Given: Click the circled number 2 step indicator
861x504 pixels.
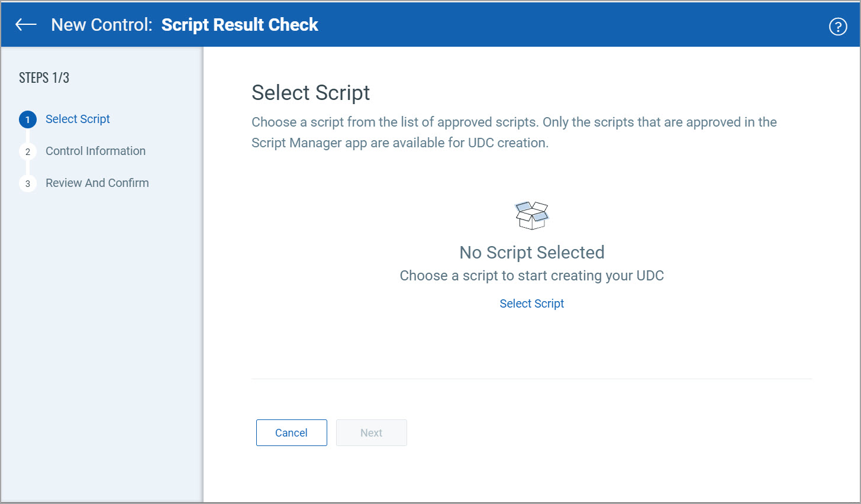Looking at the screenshot, I should [27, 151].
